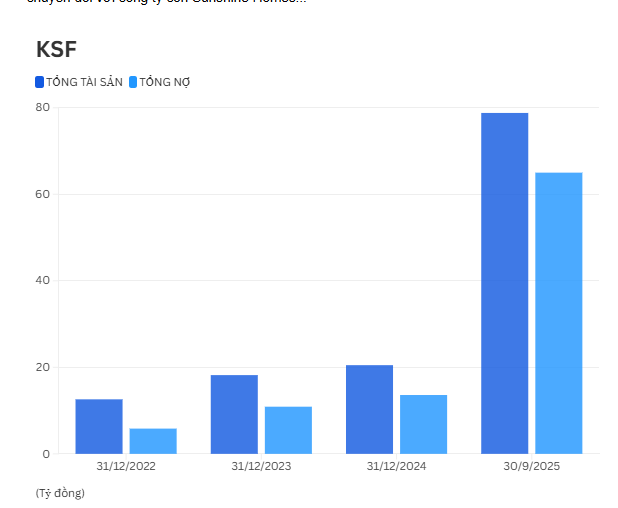Click the light blue Tổng nợ legend swatch
Image resolution: width=618 pixels, height=508 pixels.
pos(133,82)
